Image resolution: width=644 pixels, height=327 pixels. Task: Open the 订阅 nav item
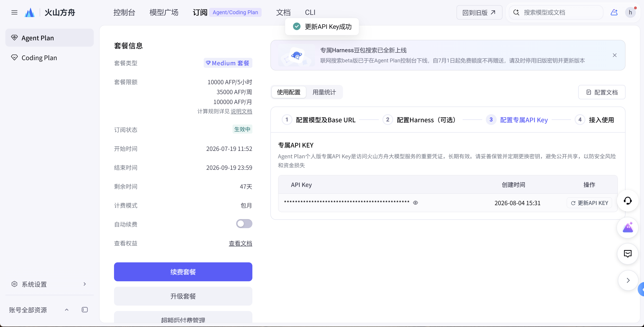[x=200, y=12]
